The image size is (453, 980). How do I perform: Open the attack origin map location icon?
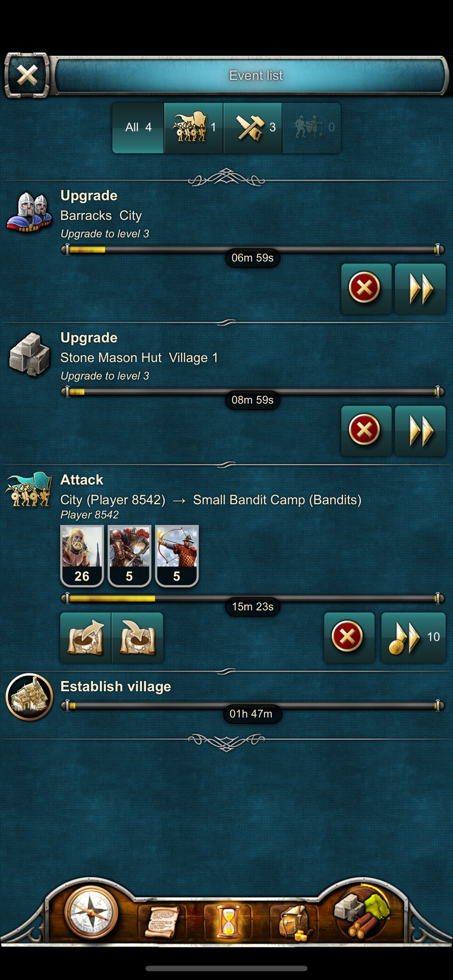86,637
